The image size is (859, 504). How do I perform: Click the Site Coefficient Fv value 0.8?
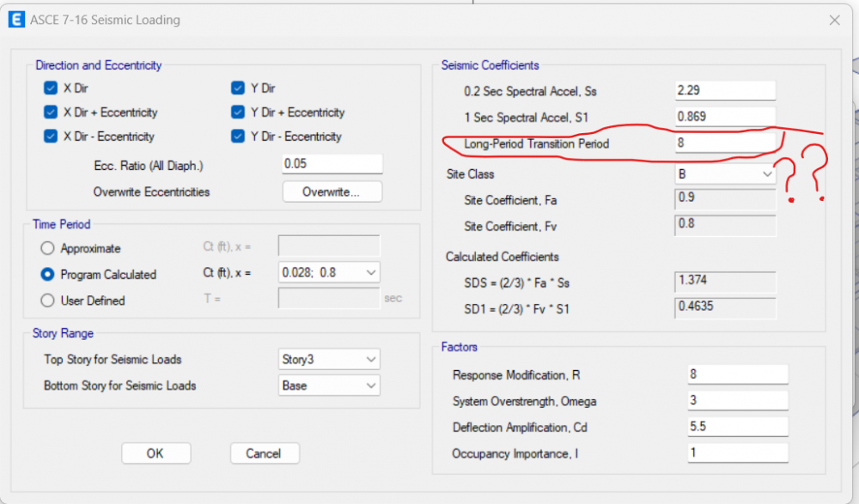point(725,226)
